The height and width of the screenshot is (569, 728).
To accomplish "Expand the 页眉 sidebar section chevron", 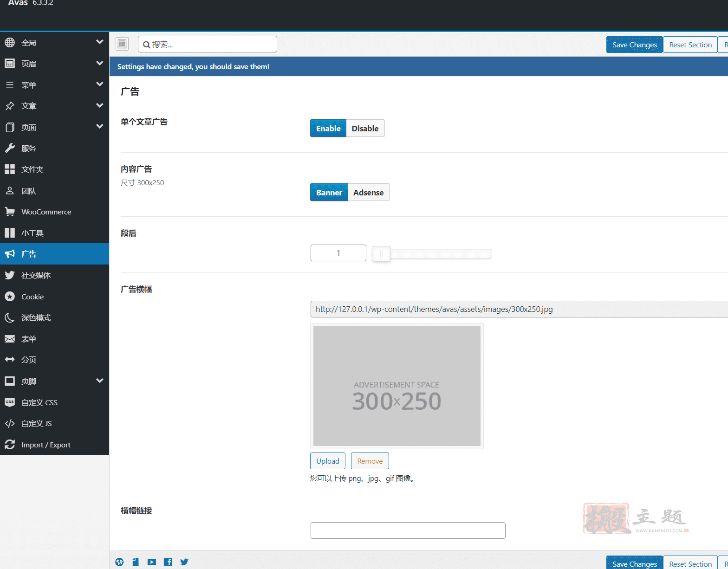I will click(99, 63).
